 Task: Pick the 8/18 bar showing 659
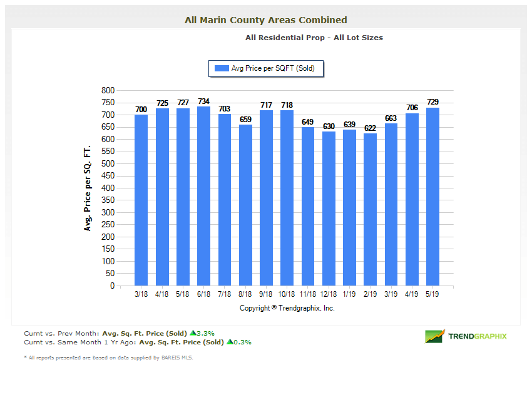tap(245, 205)
